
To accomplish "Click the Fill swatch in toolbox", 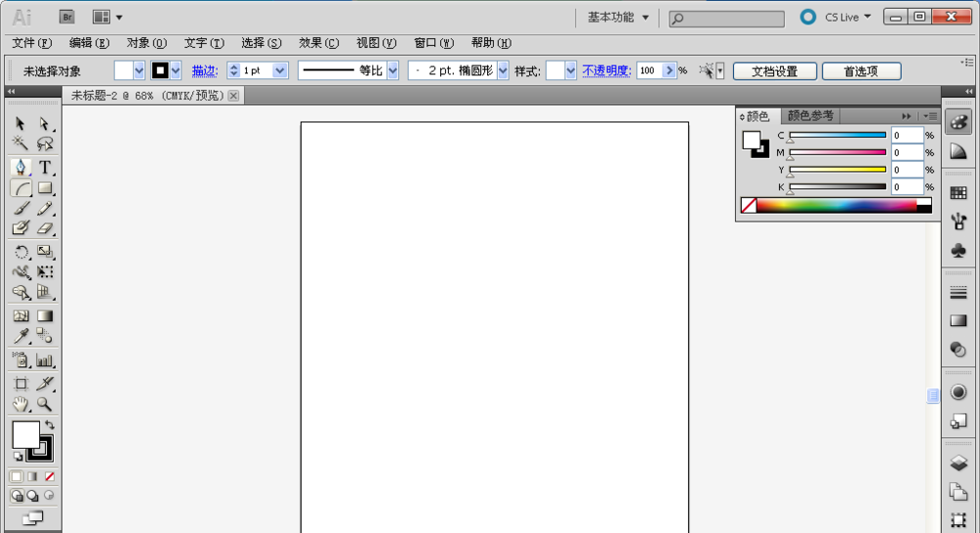I will [25, 435].
